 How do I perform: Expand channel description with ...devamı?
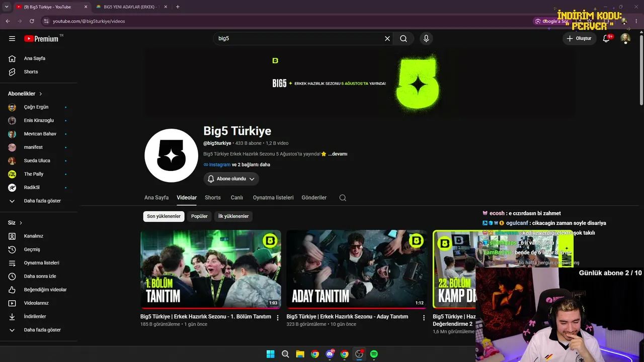click(338, 154)
